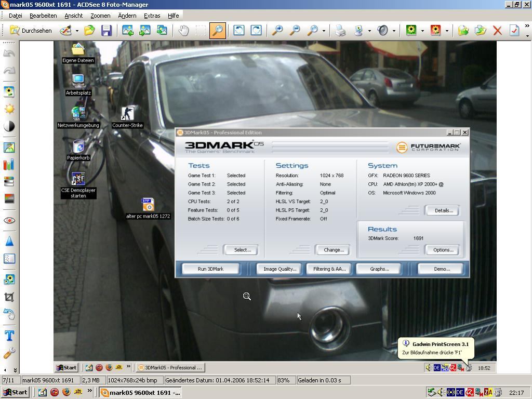
Task: Copy the image to a folder
Action: pyautogui.click(x=463, y=31)
